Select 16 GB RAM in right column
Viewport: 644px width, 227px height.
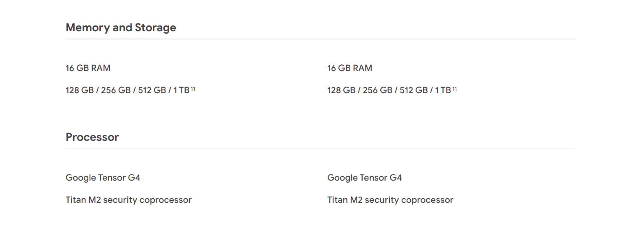tap(350, 68)
